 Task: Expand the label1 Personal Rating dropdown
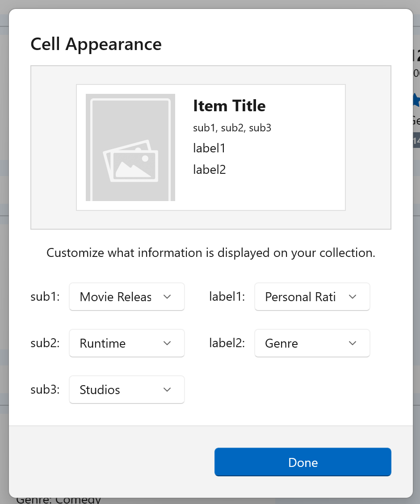click(312, 297)
